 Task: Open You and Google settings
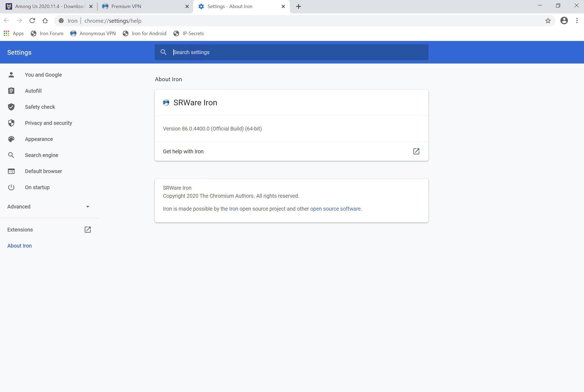43,75
